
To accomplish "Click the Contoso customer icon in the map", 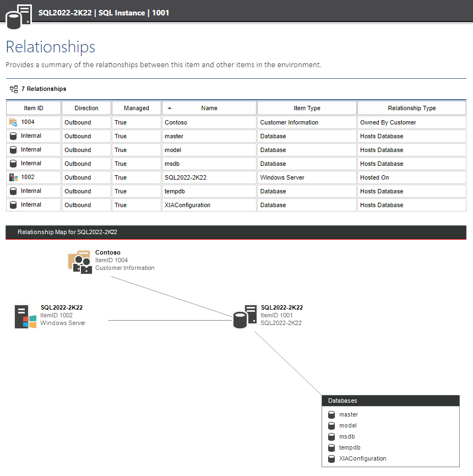I will coord(80,262).
